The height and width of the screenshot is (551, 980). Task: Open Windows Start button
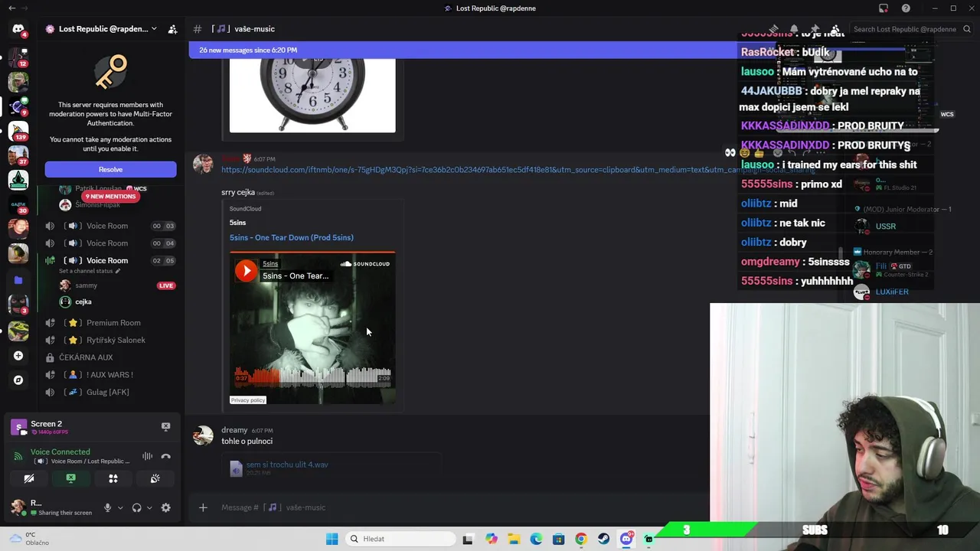click(x=332, y=539)
